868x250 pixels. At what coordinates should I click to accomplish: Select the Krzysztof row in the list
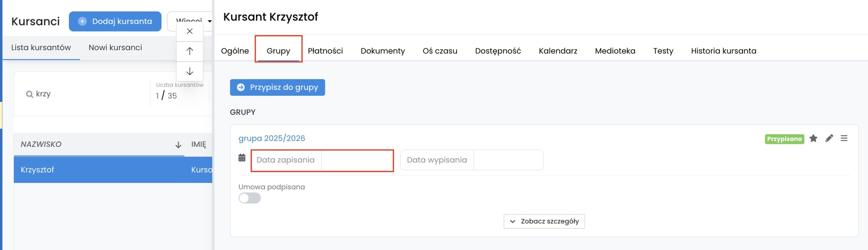pyautogui.click(x=102, y=170)
